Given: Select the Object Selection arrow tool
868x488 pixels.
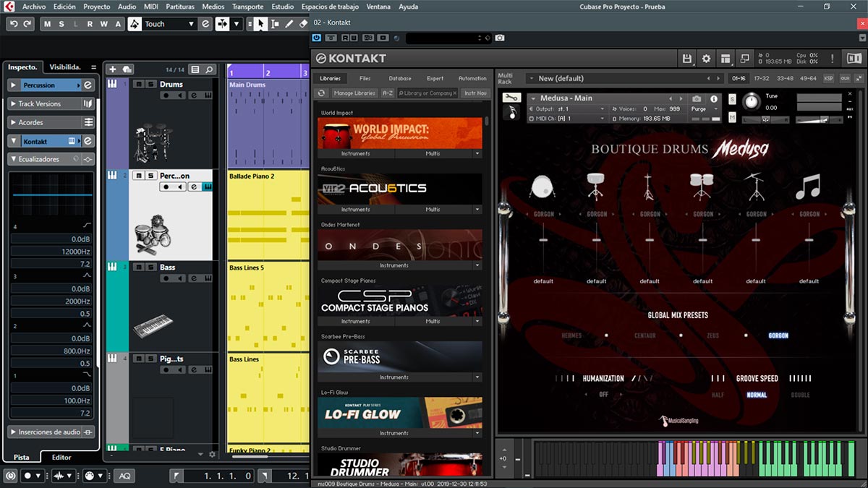Looking at the screenshot, I should point(260,24).
